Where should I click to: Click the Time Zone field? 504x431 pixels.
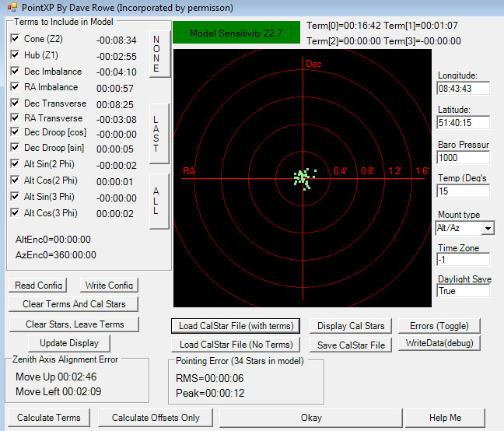tap(464, 259)
